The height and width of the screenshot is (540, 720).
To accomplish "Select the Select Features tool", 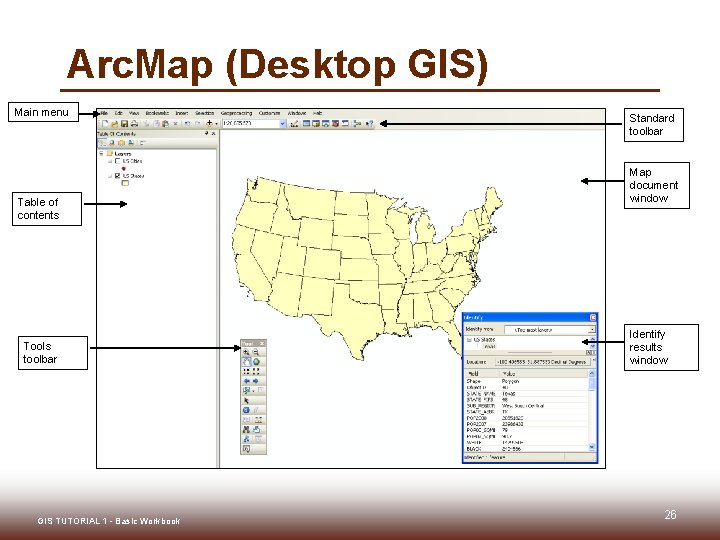I will 247,391.
